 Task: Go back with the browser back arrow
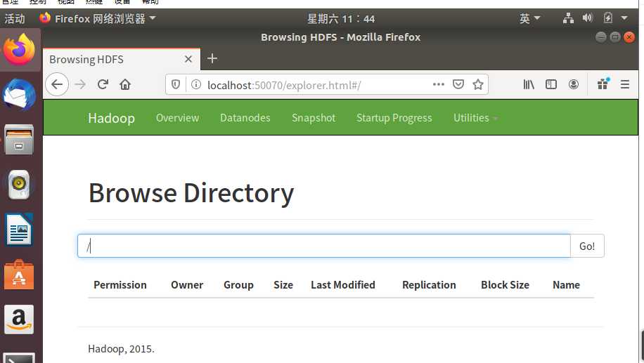(x=57, y=84)
